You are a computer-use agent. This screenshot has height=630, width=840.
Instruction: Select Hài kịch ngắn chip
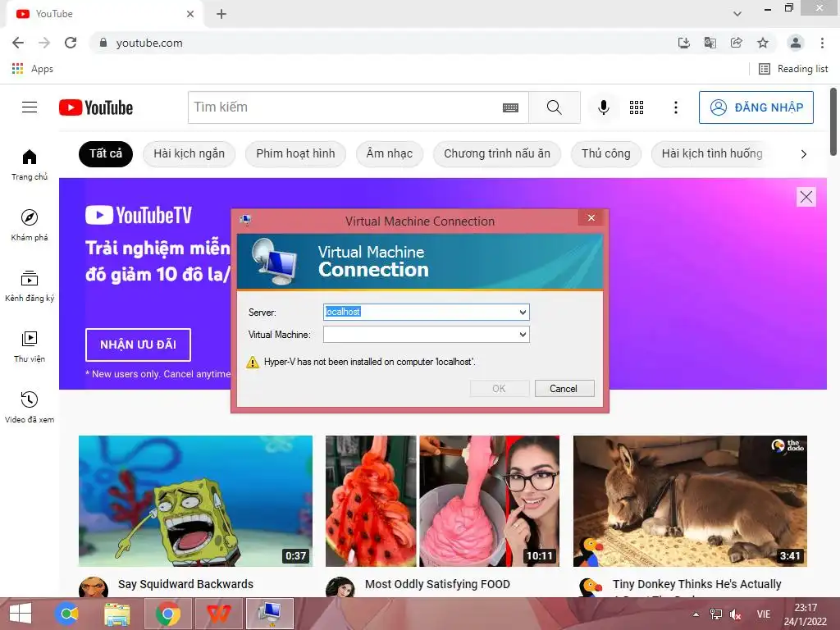(x=189, y=153)
